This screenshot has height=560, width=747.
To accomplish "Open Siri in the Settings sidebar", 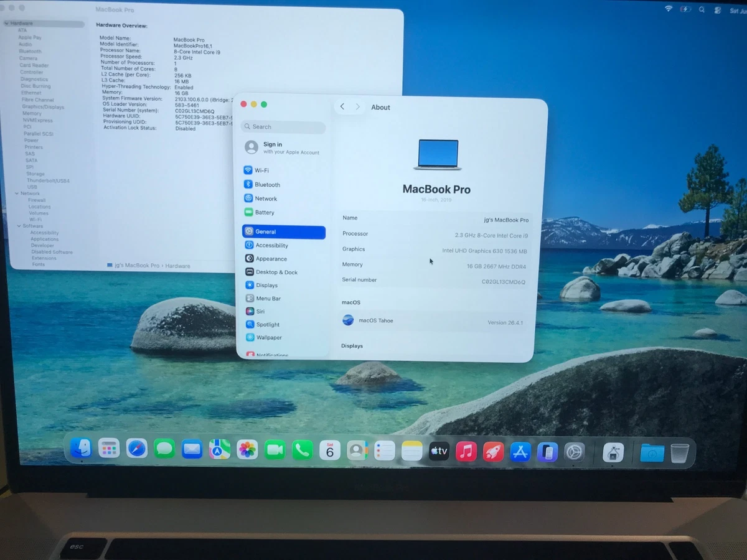I will [x=284, y=311].
